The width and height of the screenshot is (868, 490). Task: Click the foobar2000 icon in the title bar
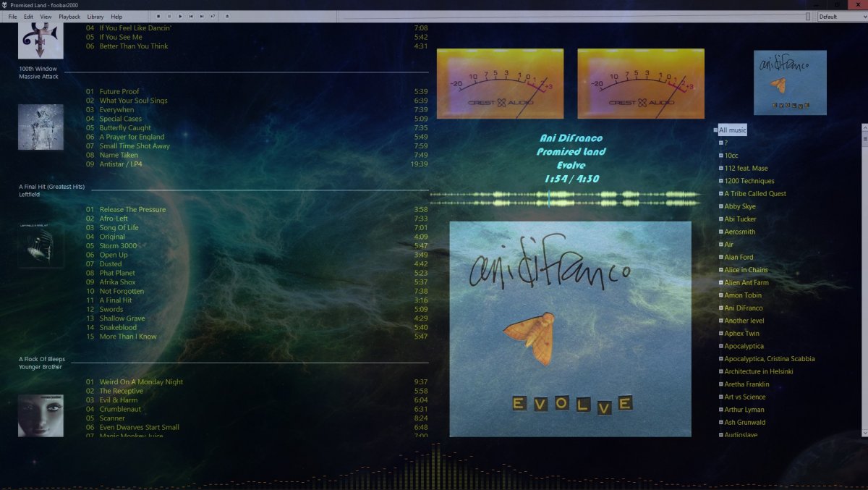pos(6,4)
